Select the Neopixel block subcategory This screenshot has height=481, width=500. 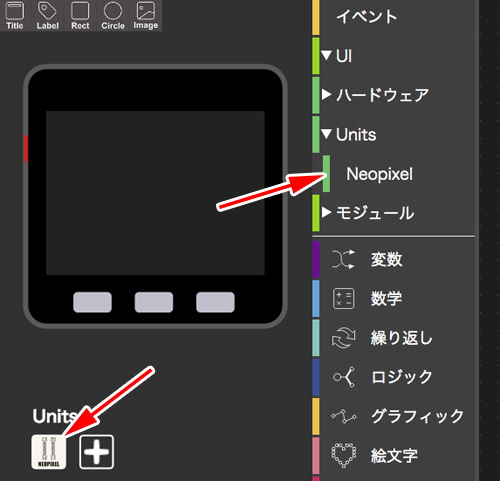(x=379, y=174)
